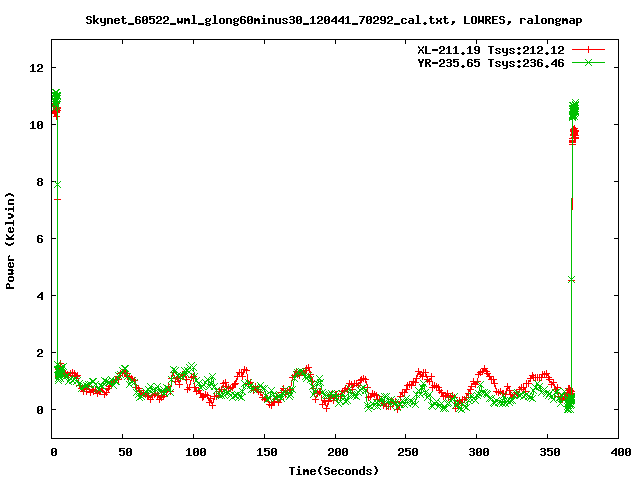The height and width of the screenshot is (480, 640).
Task: Click y-axis tick label '12'
Action: 36,68
